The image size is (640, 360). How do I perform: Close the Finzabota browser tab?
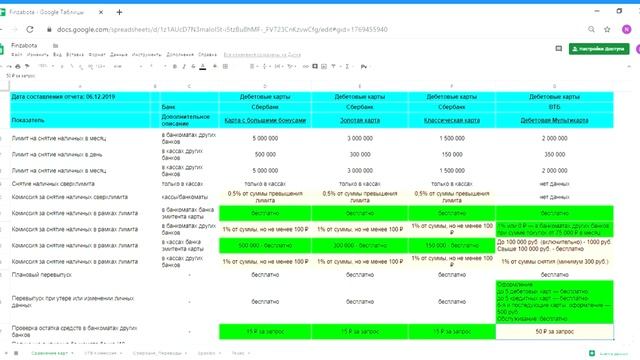tap(101, 12)
